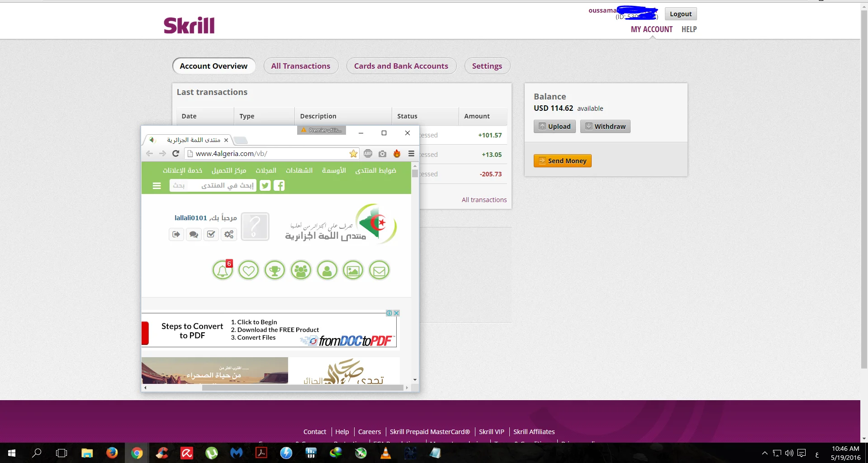Viewport: 868px width, 463px height.
Task: Click the notifications bell icon with badge
Action: [x=223, y=270]
